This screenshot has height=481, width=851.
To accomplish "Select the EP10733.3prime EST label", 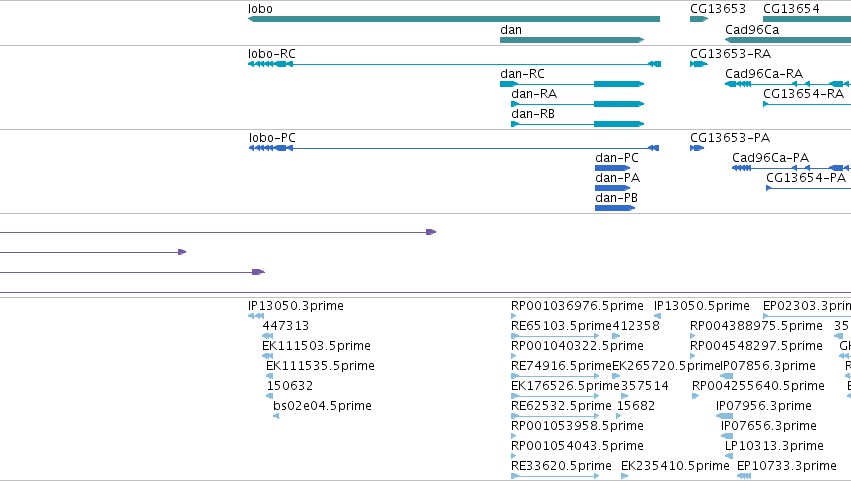I will pos(786,467).
